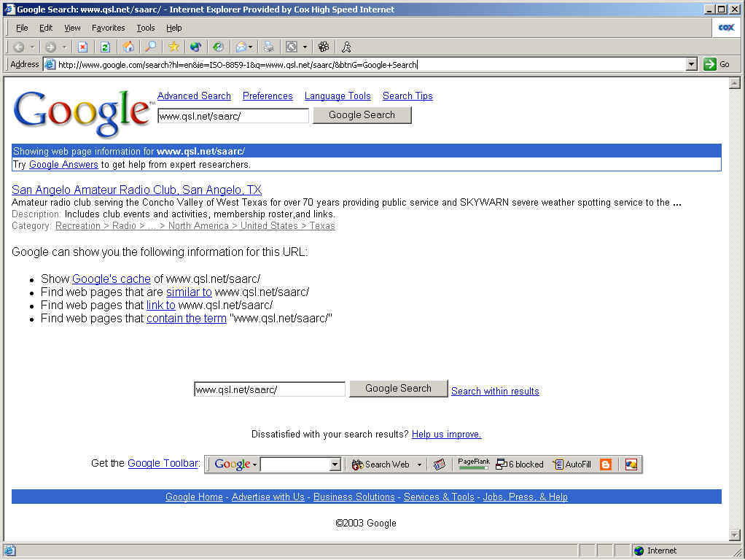Open Jobs, Press, & Help footer link
This screenshot has height=560, width=745.
pyautogui.click(x=526, y=497)
